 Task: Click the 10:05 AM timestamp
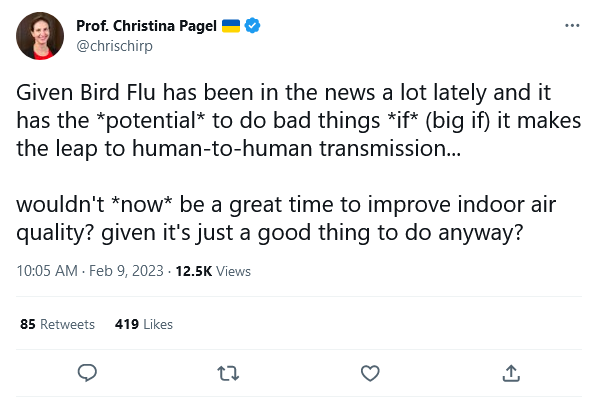[47, 271]
